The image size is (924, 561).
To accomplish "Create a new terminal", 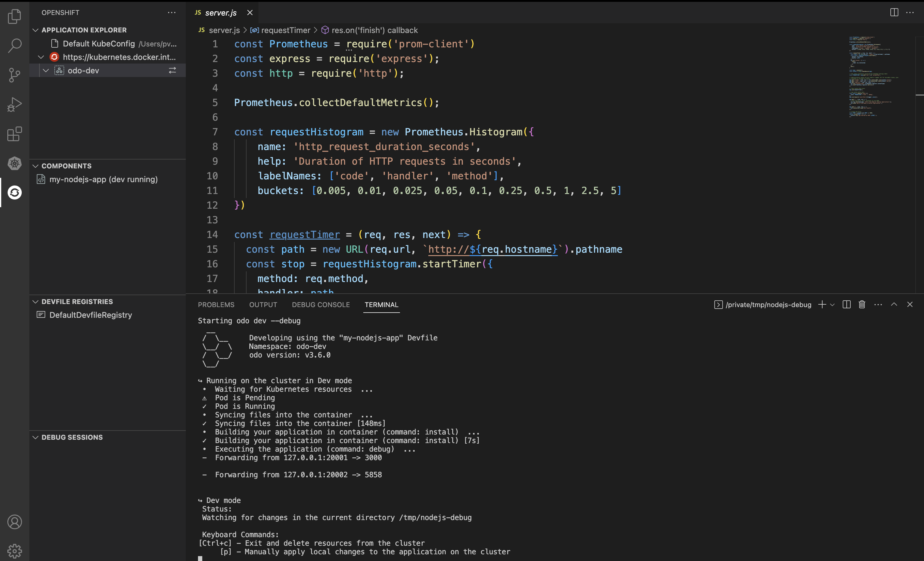I will click(x=822, y=305).
